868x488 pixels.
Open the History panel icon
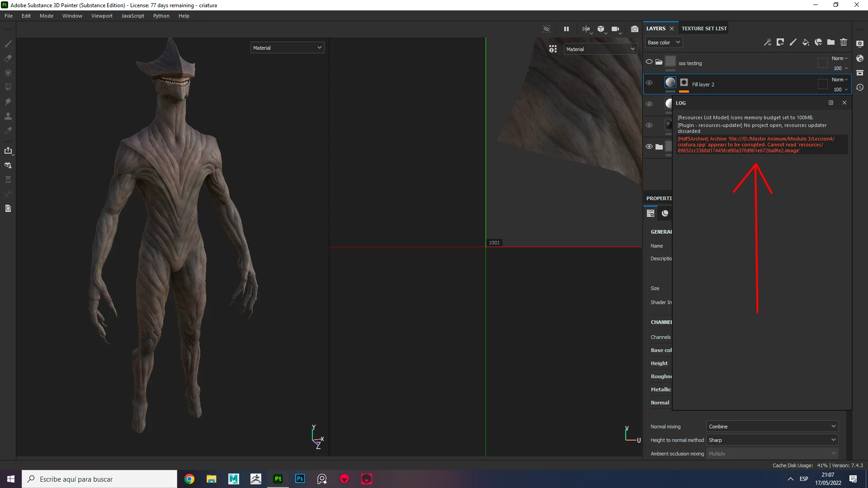coord(860,87)
